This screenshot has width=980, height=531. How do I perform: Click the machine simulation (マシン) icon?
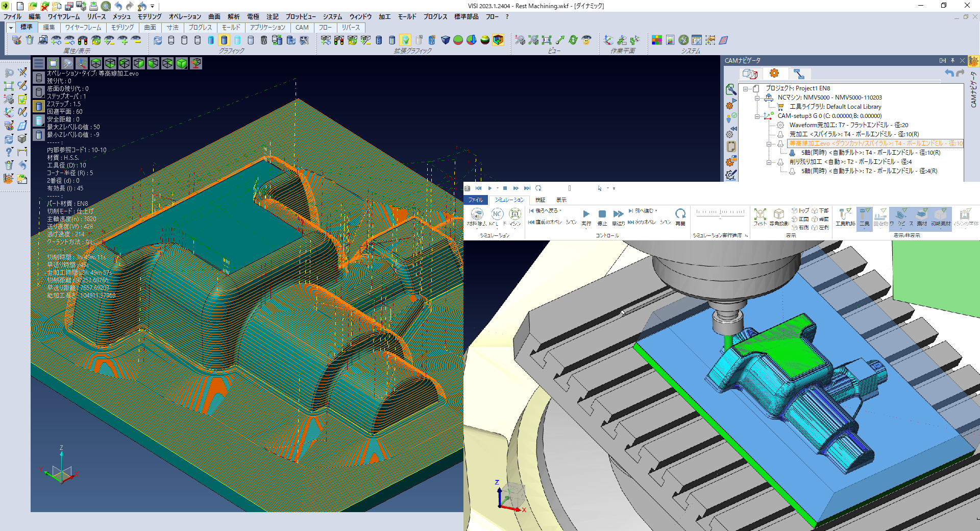[x=515, y=217]
